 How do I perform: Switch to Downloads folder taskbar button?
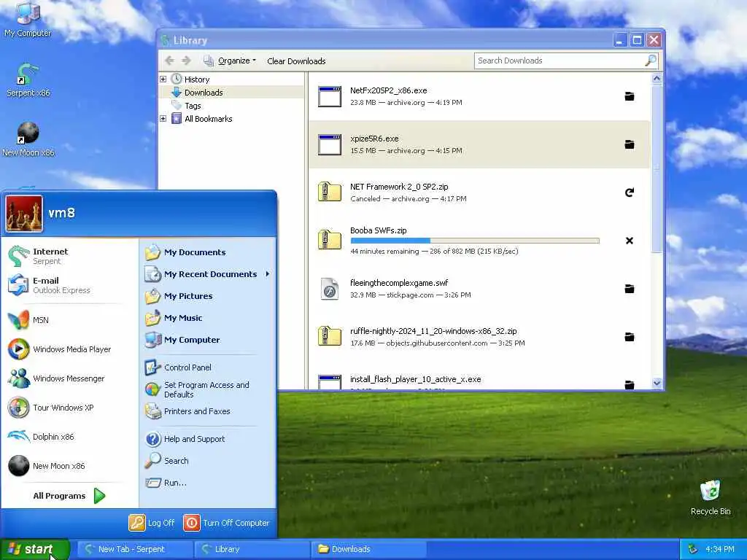coord(368,549)
